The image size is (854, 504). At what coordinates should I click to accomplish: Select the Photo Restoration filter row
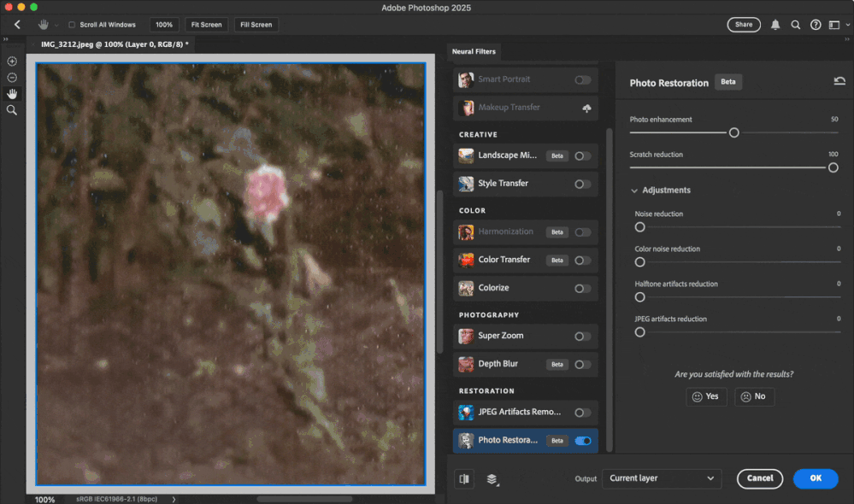(525, 440)
